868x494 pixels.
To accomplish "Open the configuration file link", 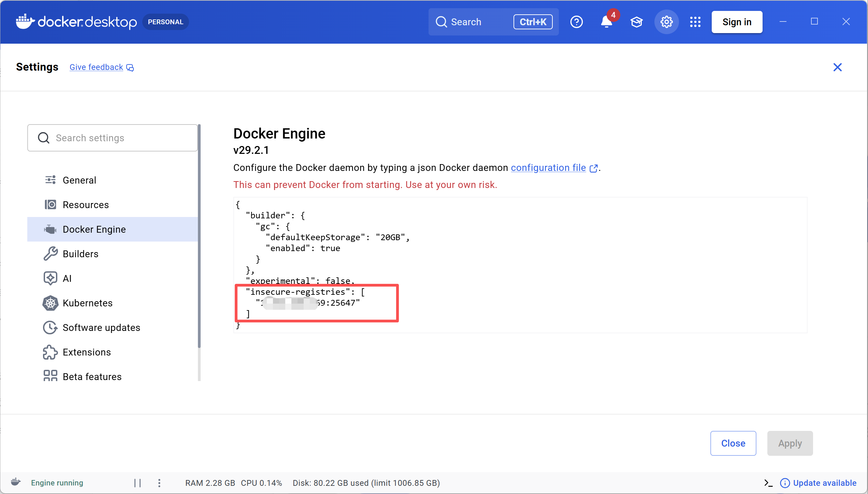I will (548, 168).
